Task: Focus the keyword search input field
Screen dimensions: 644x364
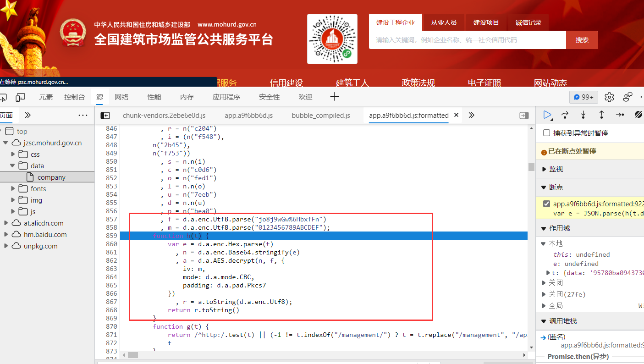Action: tap(468, 40)
